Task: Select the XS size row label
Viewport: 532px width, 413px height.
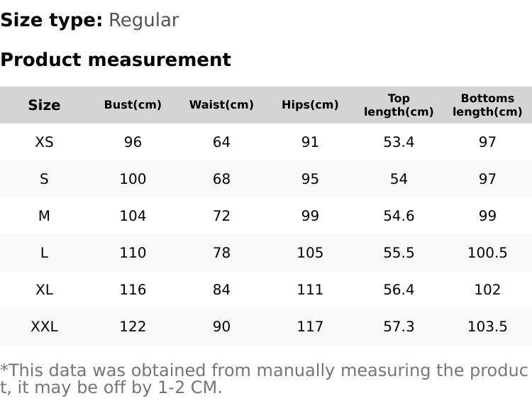Action: pyautogui.click(x=44, y=142)
